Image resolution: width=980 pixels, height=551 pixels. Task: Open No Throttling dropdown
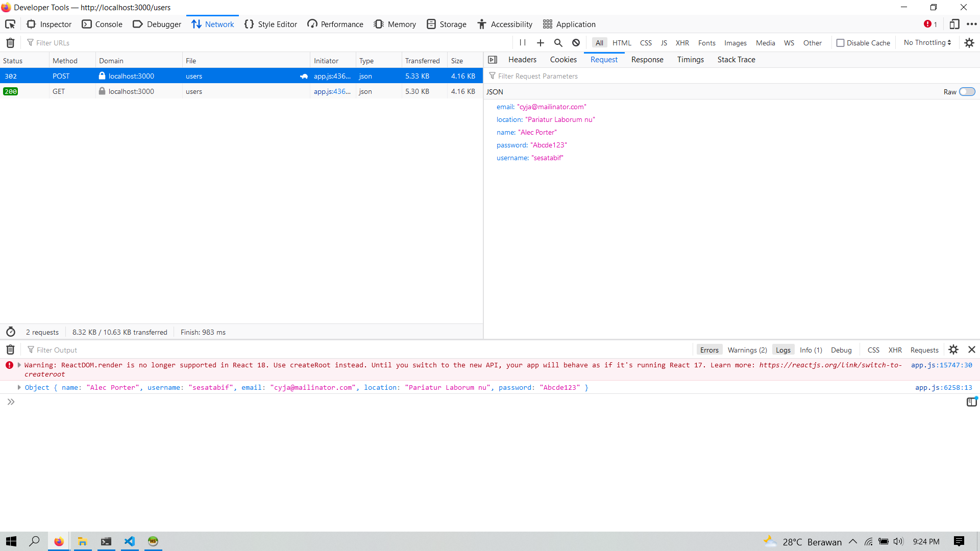(x=927, y=43)
